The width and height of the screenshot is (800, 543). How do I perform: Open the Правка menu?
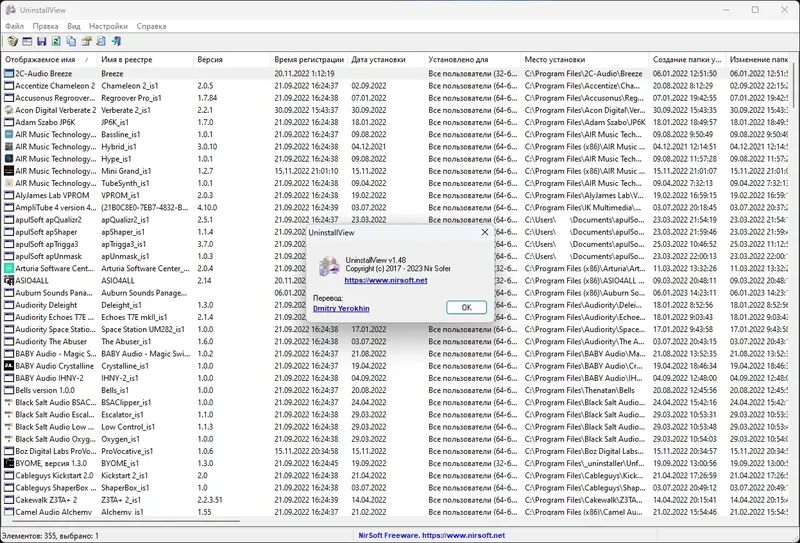point(45,26)
